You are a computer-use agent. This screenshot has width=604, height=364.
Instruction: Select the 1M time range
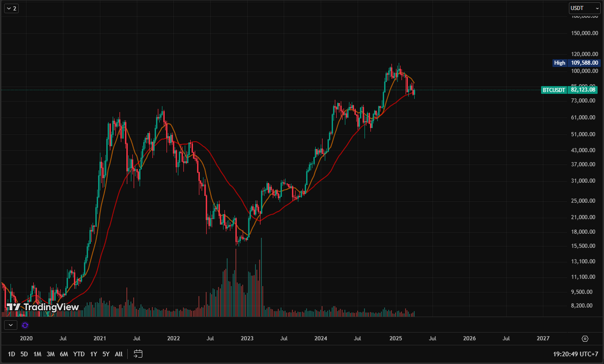click(x=37, y=354)
